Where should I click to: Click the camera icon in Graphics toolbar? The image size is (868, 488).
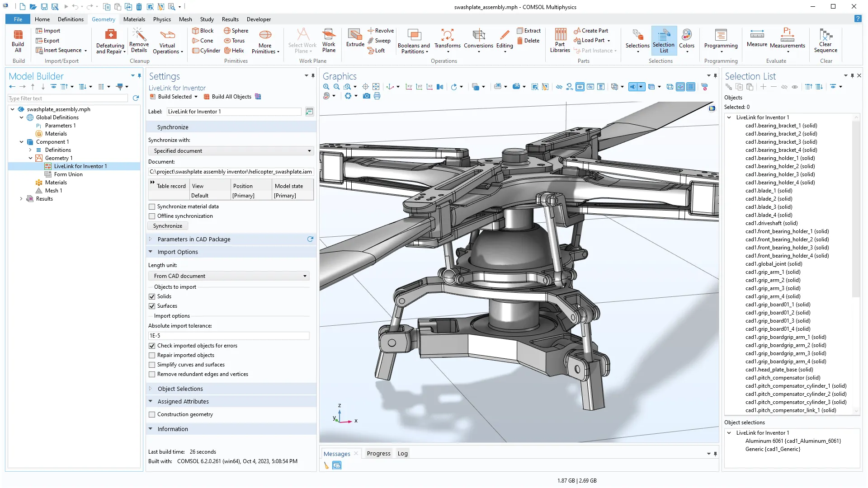click(367, 96)
